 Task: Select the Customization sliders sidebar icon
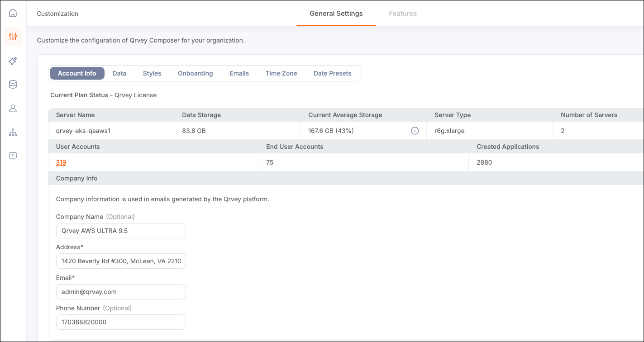13,37
